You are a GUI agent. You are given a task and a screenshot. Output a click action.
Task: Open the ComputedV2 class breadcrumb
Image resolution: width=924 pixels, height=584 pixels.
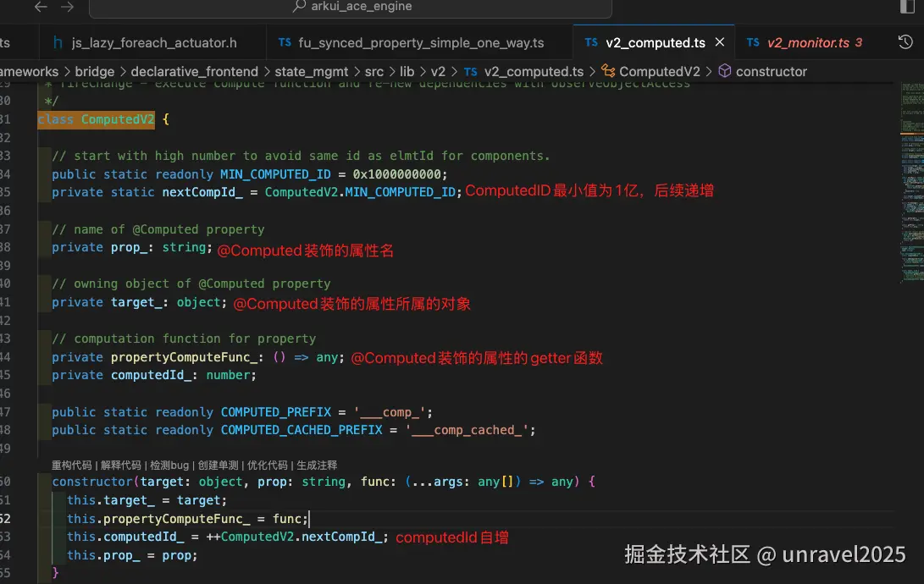(660, 72)
